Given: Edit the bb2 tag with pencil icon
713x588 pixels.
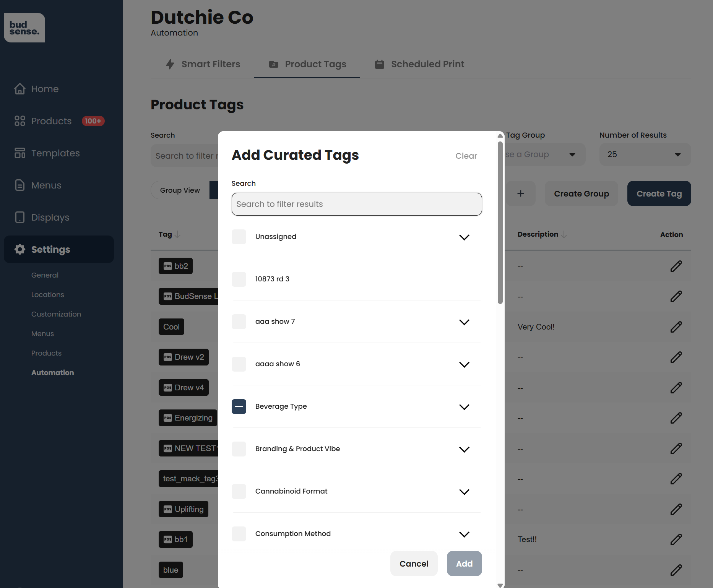Looking at the screenshot, I should point(676,266).
